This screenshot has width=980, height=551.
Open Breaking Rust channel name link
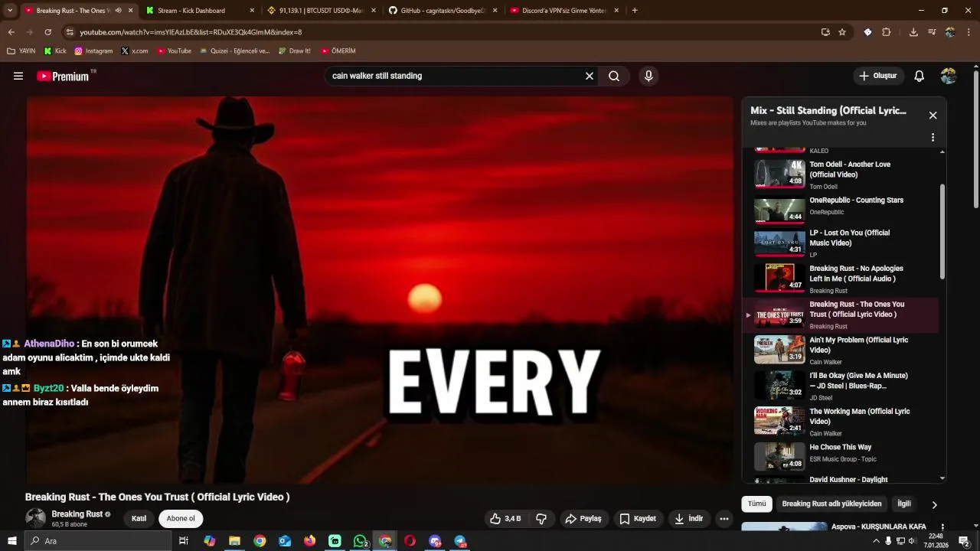pos(77,514)
